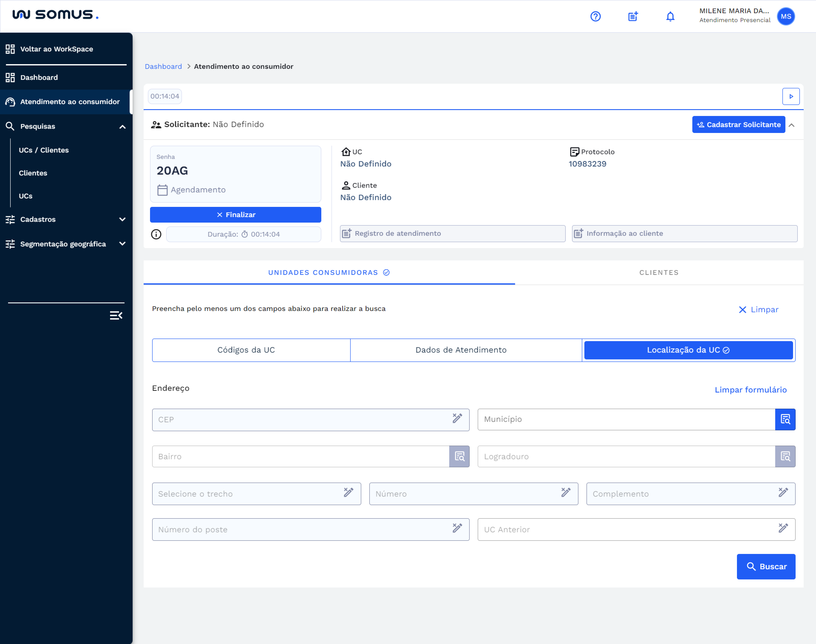The height and width of the screenshot is (644, 816).
Task: Collapse the Pesquisas menu section
Action: (x=122, y=127)
